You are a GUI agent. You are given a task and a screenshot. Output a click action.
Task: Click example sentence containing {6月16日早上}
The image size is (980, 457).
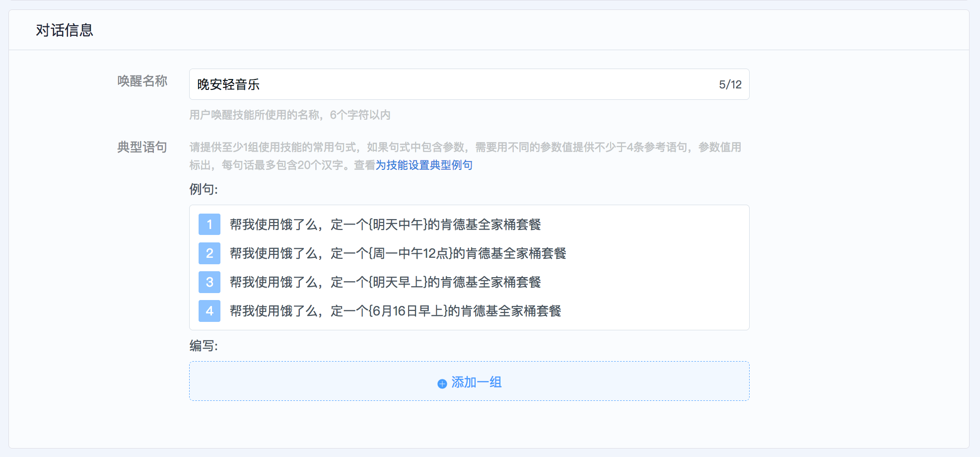pyautogui.click(x=395, y=311)
